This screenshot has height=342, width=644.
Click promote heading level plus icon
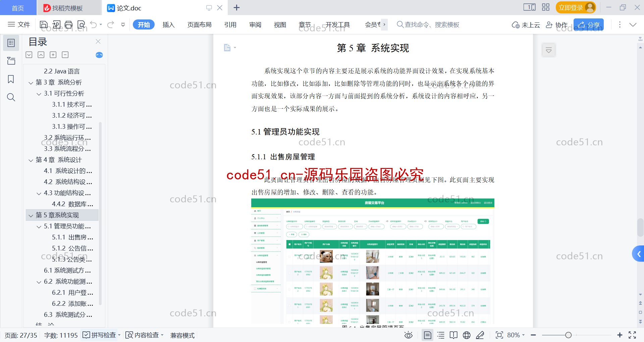click(53, 55)
